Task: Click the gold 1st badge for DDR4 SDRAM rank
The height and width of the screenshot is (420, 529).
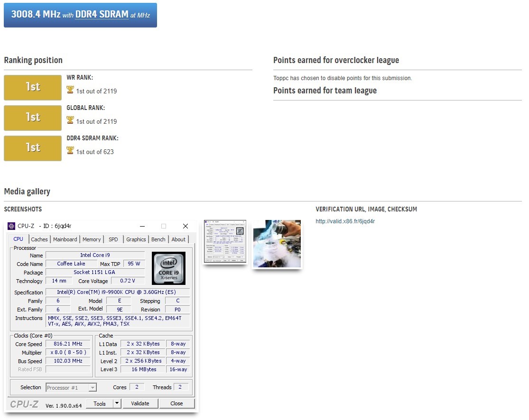Action: (33, 148)
